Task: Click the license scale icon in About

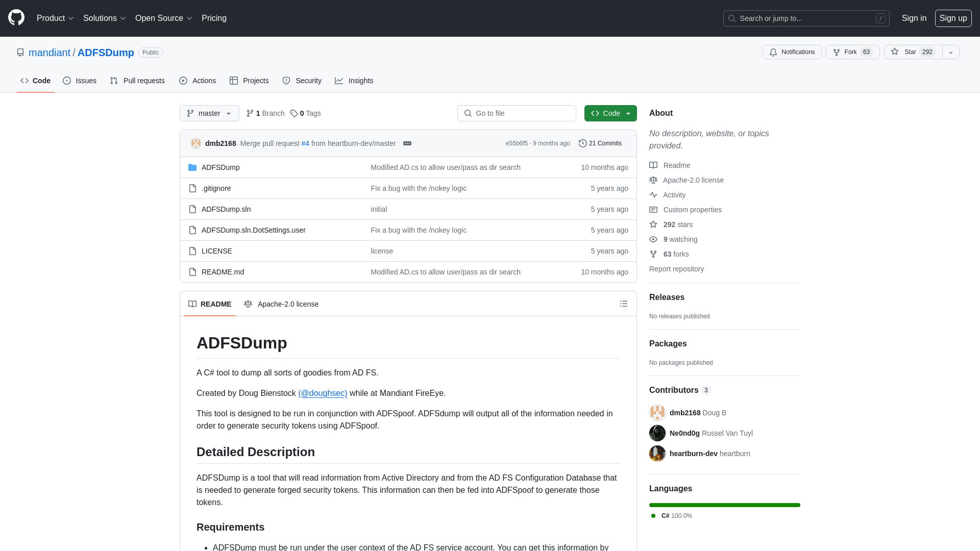Action: (x=653, y=180)
